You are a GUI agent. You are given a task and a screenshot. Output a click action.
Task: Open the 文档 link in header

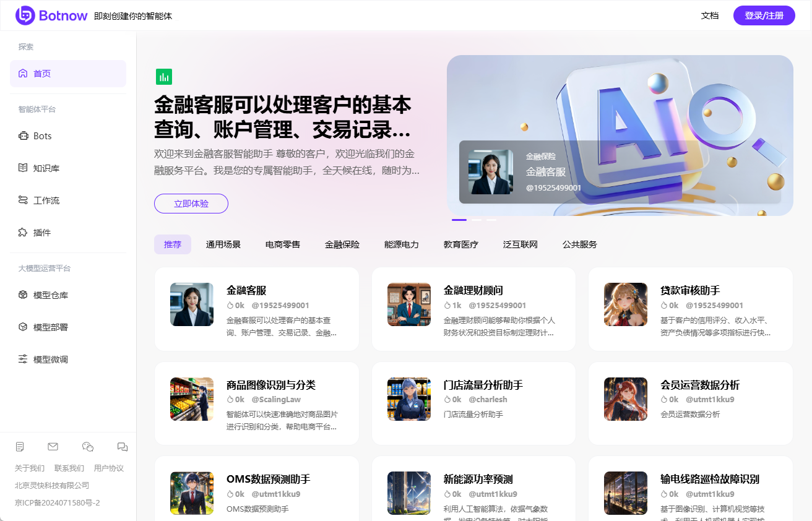pyautogui.click(x=710, y=15)
